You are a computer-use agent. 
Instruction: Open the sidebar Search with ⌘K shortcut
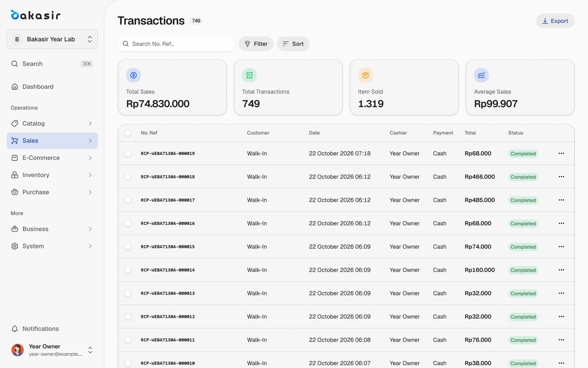click(52, 64)
